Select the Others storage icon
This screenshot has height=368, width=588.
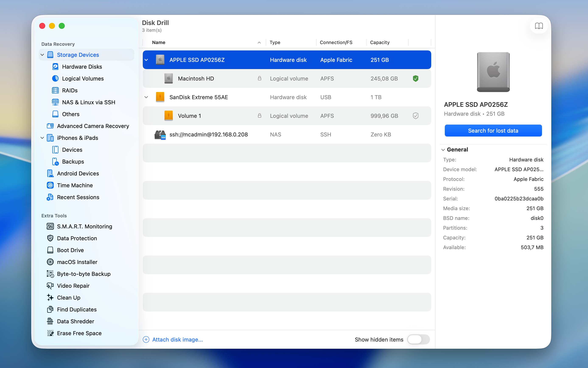pyautogui.click(x=55, y=114)
